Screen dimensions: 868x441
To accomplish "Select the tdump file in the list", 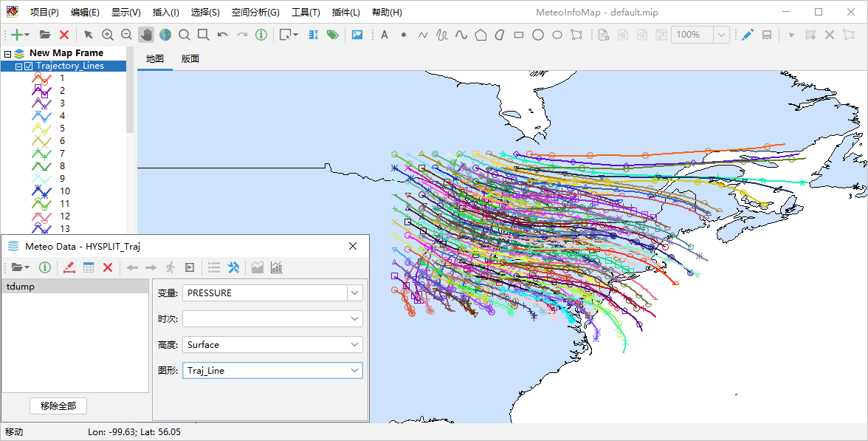I will [75, 287].
